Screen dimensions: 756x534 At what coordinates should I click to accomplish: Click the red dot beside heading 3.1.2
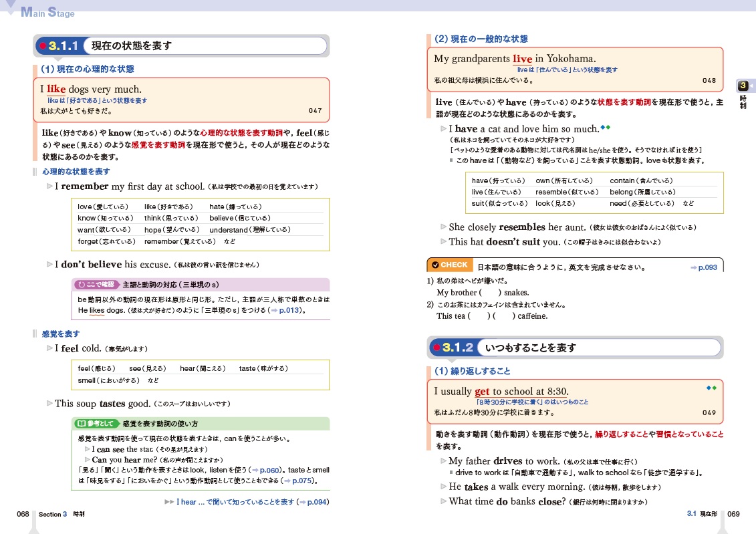(x=436, y=348)
